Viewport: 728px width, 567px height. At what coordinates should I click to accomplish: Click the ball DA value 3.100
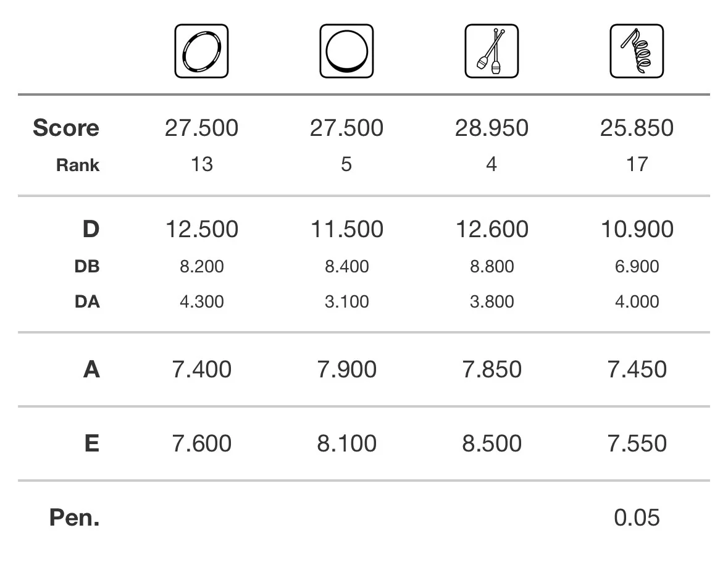347,302
